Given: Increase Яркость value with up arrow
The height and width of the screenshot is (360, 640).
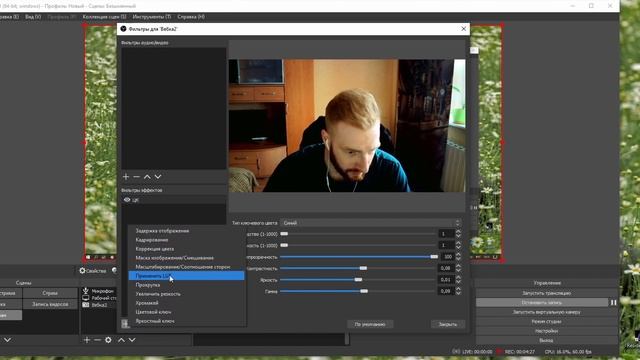Looking at the screenshot, I should pyautogui.click(x=458, y=278).
